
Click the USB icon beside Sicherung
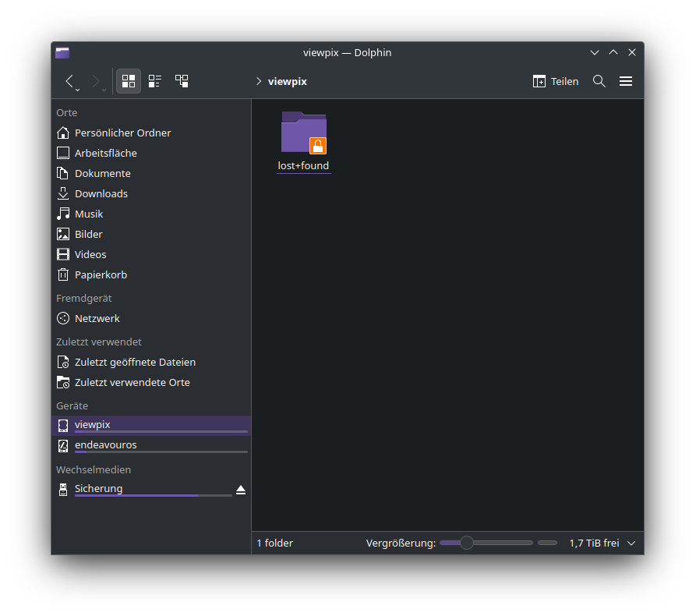click(x=63, y=490)
